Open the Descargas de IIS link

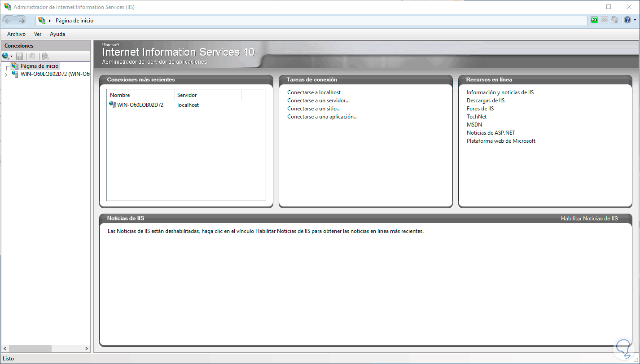(x=486, y=101)
